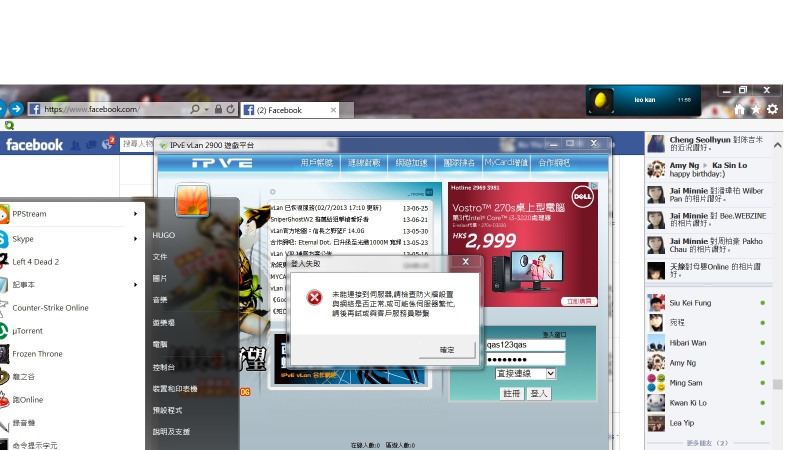
Task: Open 電腦 in the Start menu
Action: (x=160, y=344)
